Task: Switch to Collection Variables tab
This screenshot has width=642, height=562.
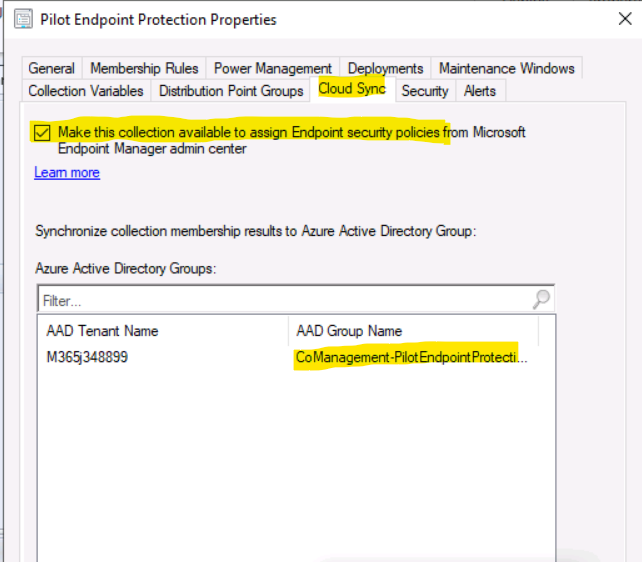Action: click(86, 90)
